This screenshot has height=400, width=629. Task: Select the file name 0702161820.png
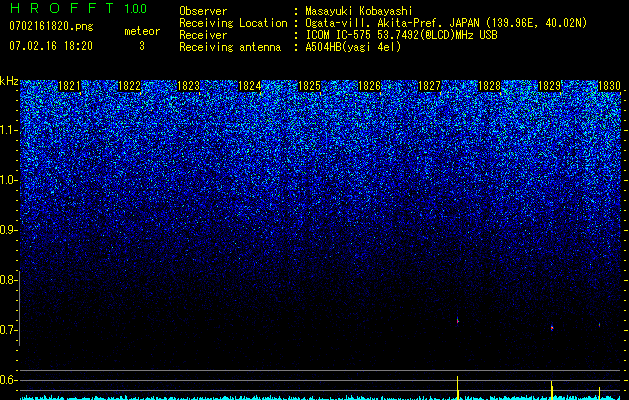pos(51,27)
